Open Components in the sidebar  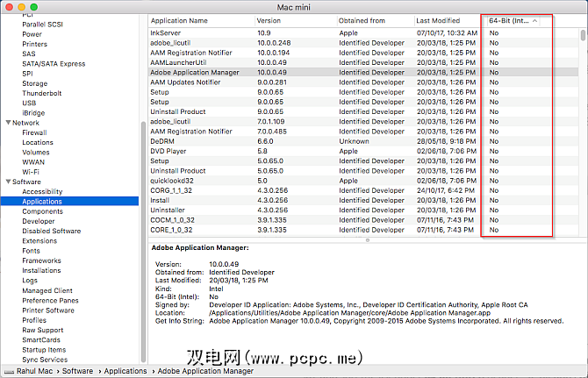42,211
